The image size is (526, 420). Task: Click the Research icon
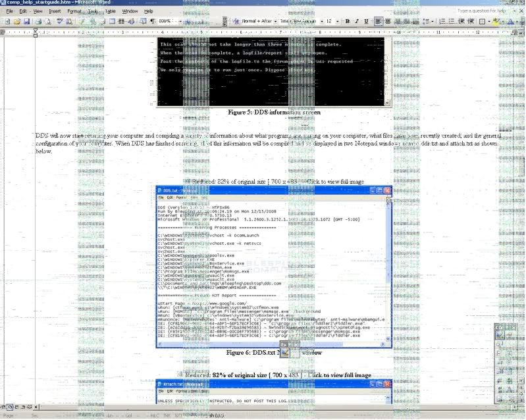point(69,22)
